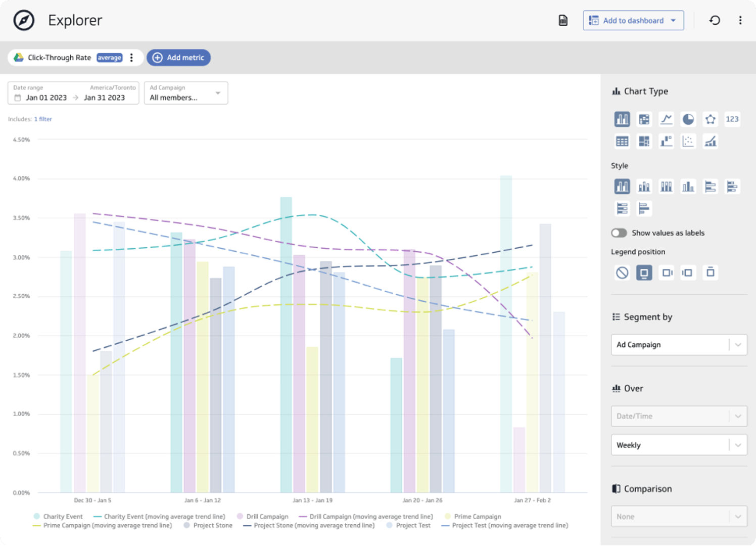Click the Chart Type panel heading

click(640, 92)
